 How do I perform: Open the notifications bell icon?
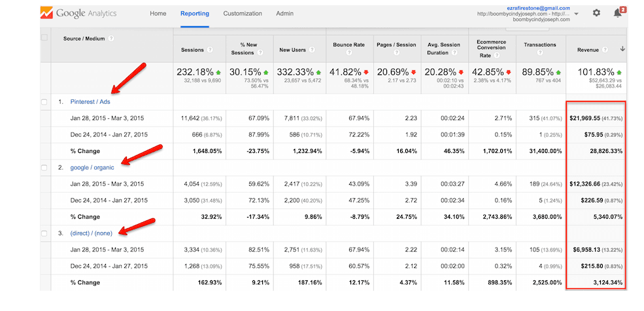click(617, 13)
